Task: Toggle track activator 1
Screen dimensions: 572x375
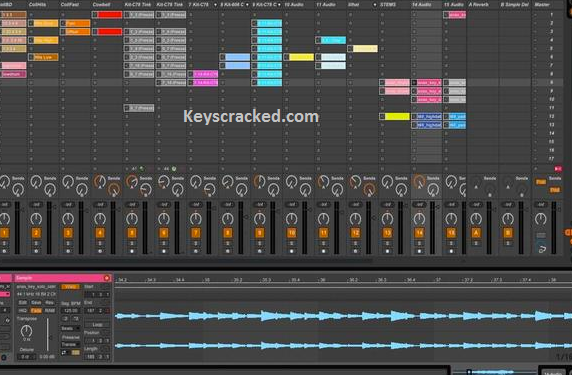Action: coord(4,233)
